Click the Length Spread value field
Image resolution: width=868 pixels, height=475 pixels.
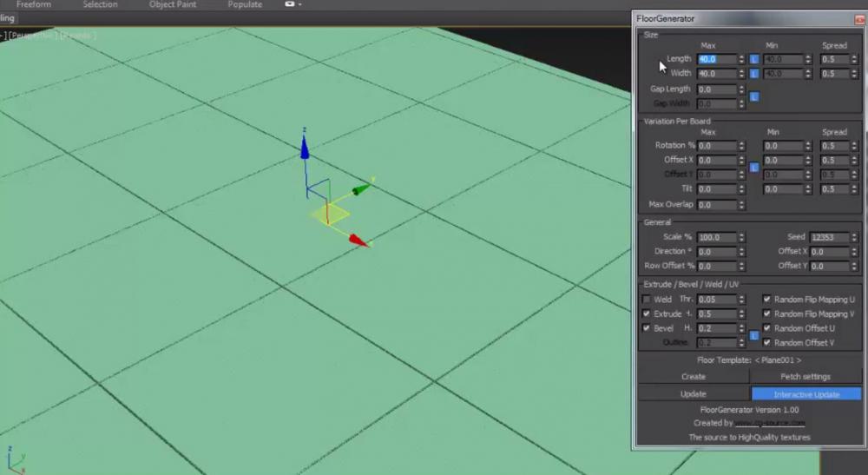(835, 59)
